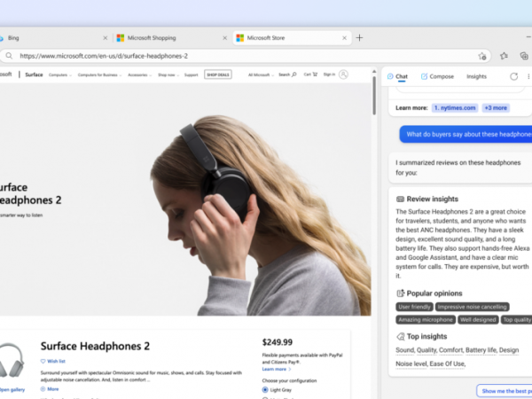Select Impressive noise cancelling tag
Screen dimensions: 532x399
[472, 307]
